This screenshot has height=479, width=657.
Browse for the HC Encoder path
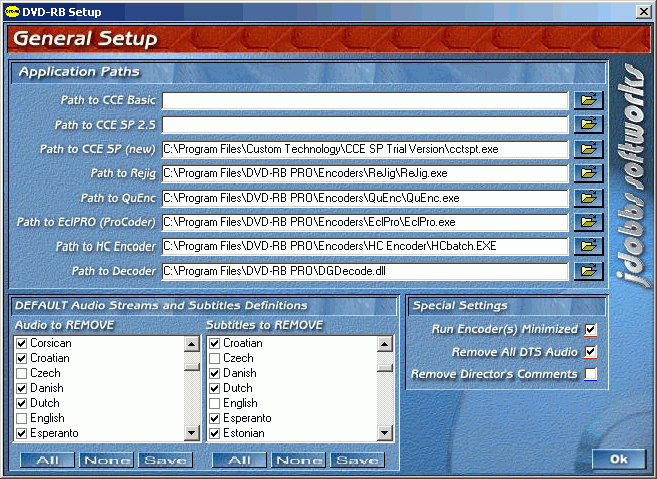tap(588, 246)
